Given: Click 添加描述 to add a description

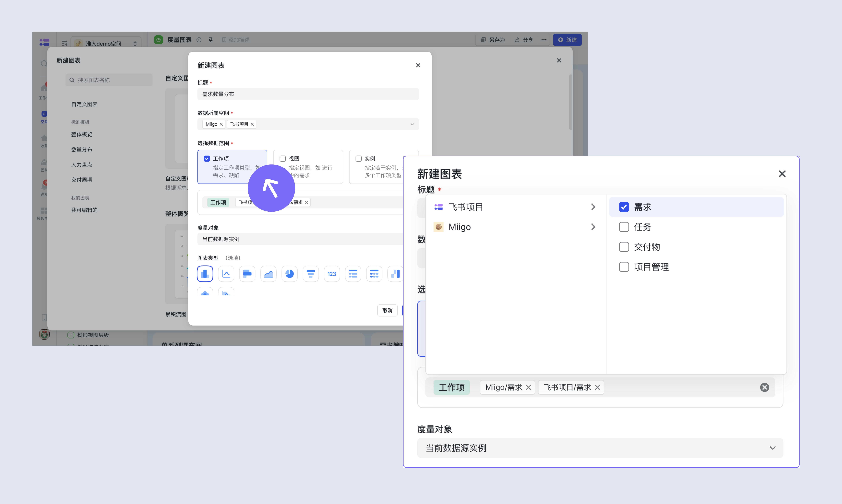Looking at the screenshot, I should 236,40.
